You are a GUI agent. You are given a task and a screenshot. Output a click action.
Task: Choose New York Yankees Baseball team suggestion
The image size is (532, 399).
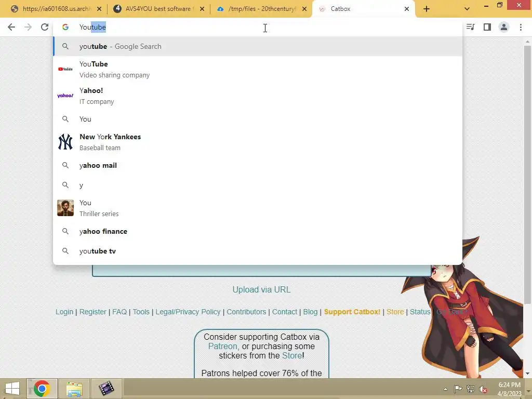click(258, 142)
